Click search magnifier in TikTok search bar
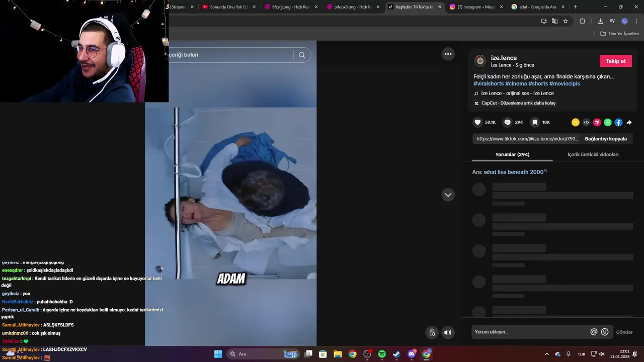Screen dimensions: 644x362 point(302,55)
